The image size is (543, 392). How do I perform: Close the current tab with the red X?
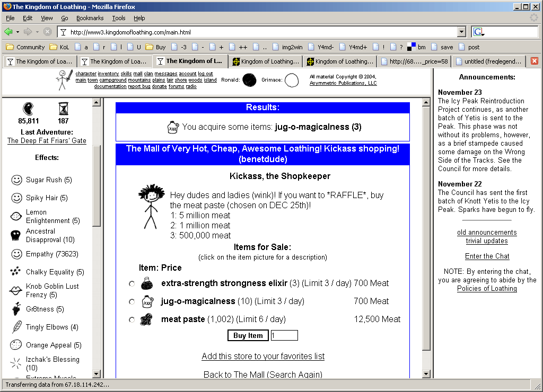[535, 61]
